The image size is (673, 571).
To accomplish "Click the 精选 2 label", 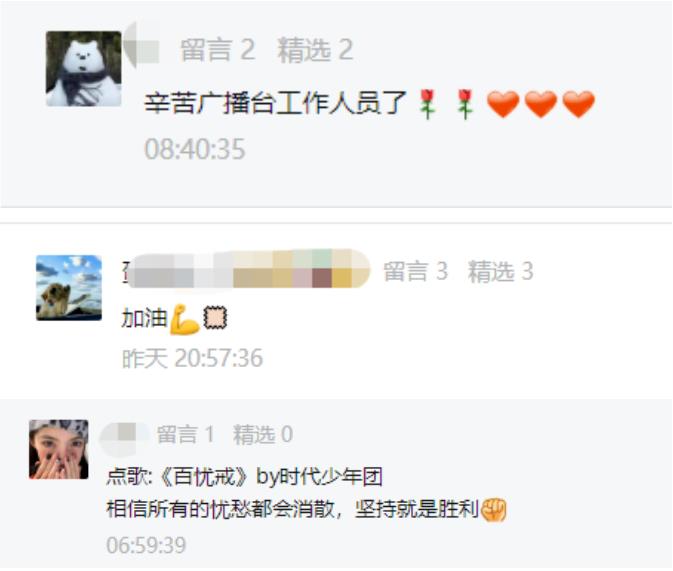I will tap(315, 50).
